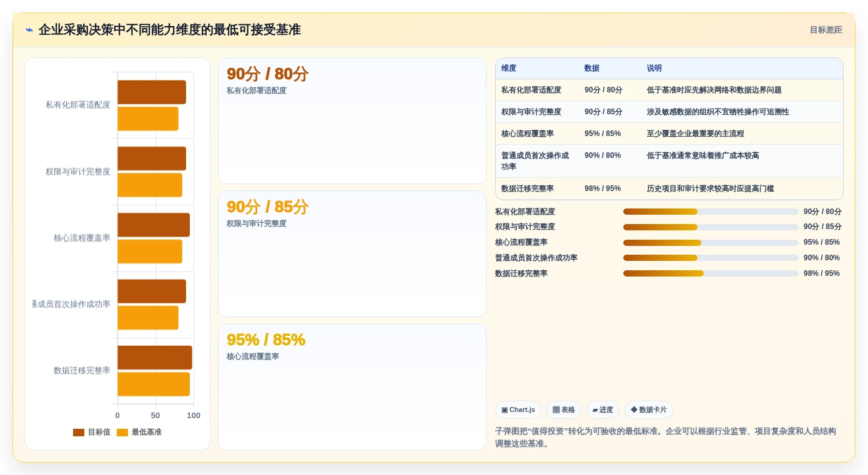
Task: Click the 数据卡片 tag chip
Action: (649, 410)
